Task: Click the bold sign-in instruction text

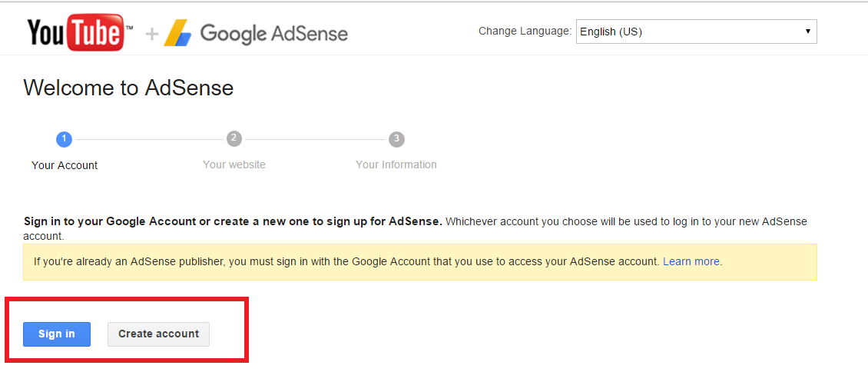Action: click(x=233, y=221)
